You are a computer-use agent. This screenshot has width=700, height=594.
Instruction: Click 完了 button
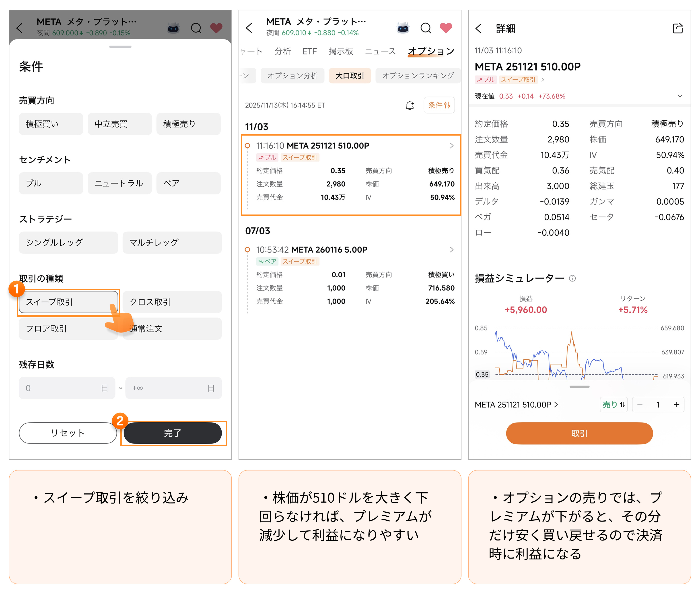point(172,433)
